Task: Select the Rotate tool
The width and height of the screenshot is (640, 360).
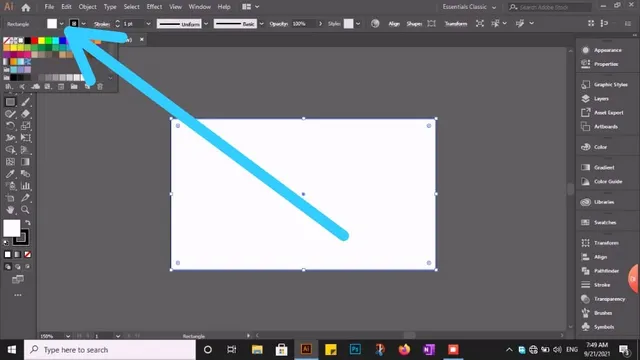Action: [x=10, y=126]
